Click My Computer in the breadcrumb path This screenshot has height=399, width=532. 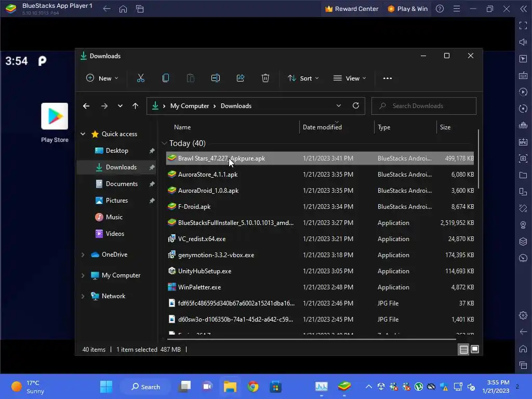tap(189, 106)
